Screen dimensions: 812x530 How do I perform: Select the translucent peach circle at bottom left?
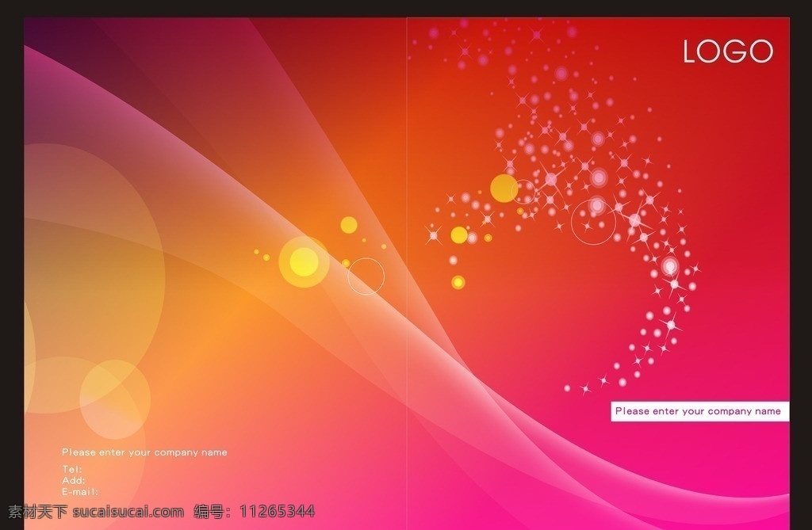point(115,399)
